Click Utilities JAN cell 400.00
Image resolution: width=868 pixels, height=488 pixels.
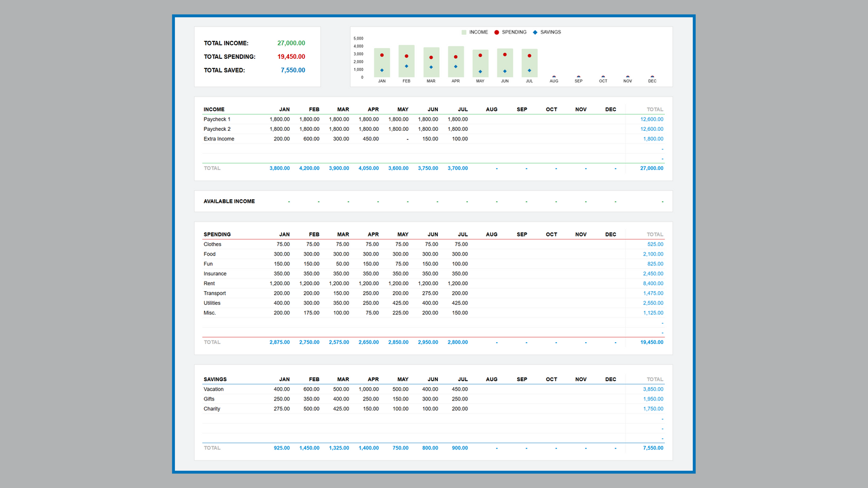pyautogui.click(x=282, y=303)
